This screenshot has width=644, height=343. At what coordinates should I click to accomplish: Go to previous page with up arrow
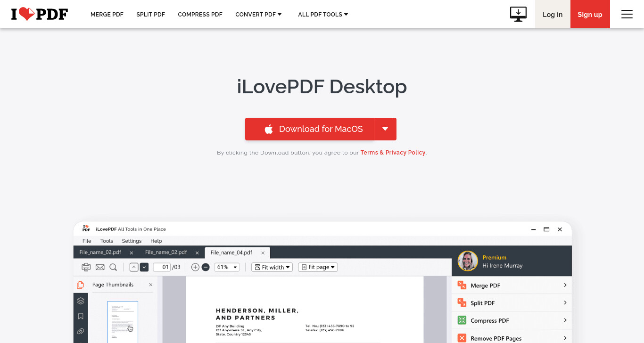click(x=134, y=267)
